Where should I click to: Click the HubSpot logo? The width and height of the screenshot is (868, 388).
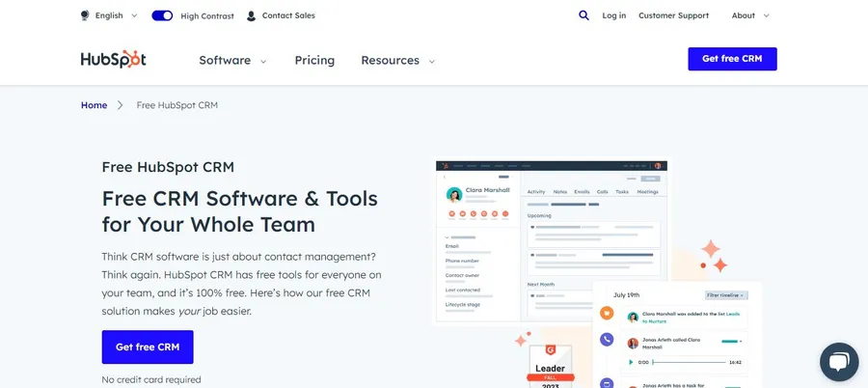(114, 59)
